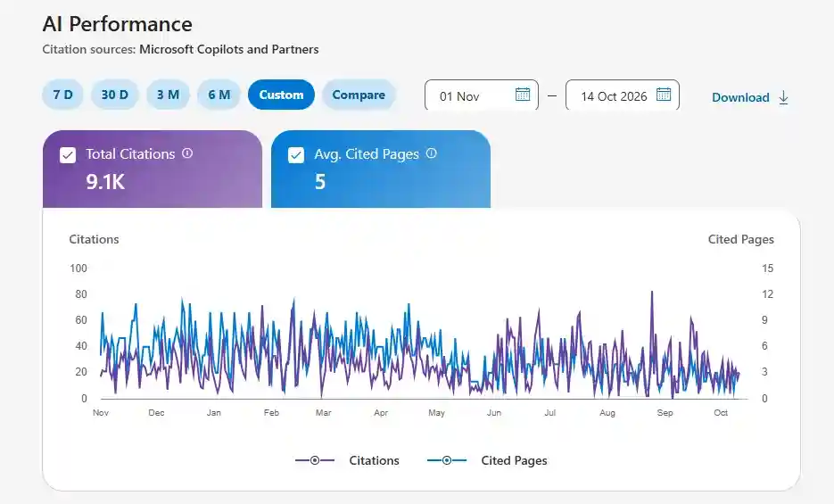Toggle the Citations legend marker
The height and width of the screenshot is (504, 834).
pos(315,460)
